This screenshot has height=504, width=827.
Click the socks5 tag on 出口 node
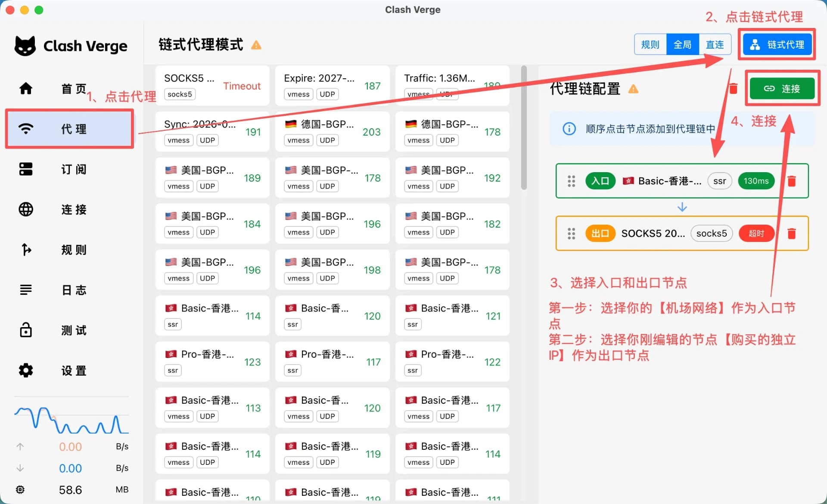click(712, 234)
